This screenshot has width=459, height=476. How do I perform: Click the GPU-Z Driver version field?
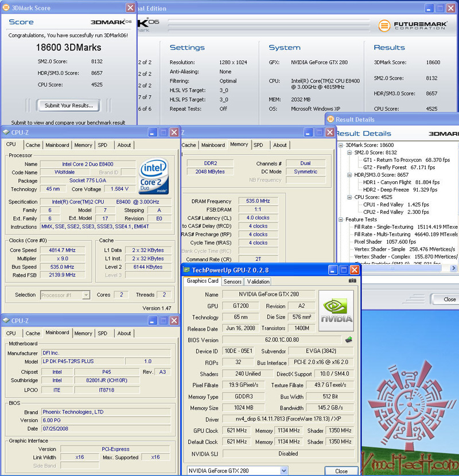tap(288, 419)
